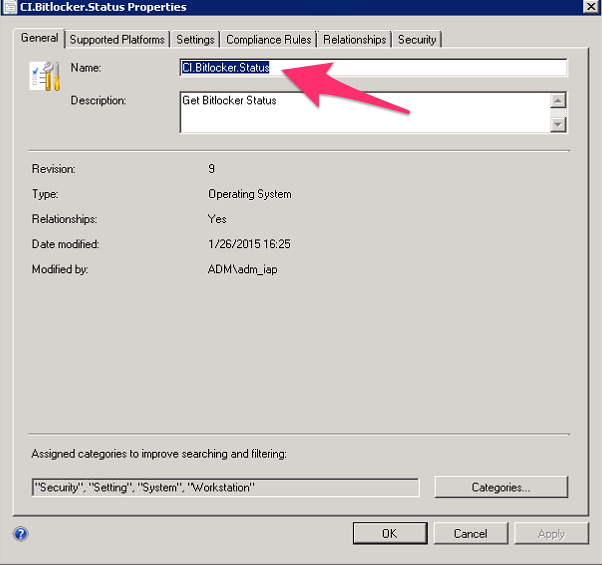Click the Date modified: label
Image resolution: width=602 pixels, height=565 pixels.
click(65, 244)
